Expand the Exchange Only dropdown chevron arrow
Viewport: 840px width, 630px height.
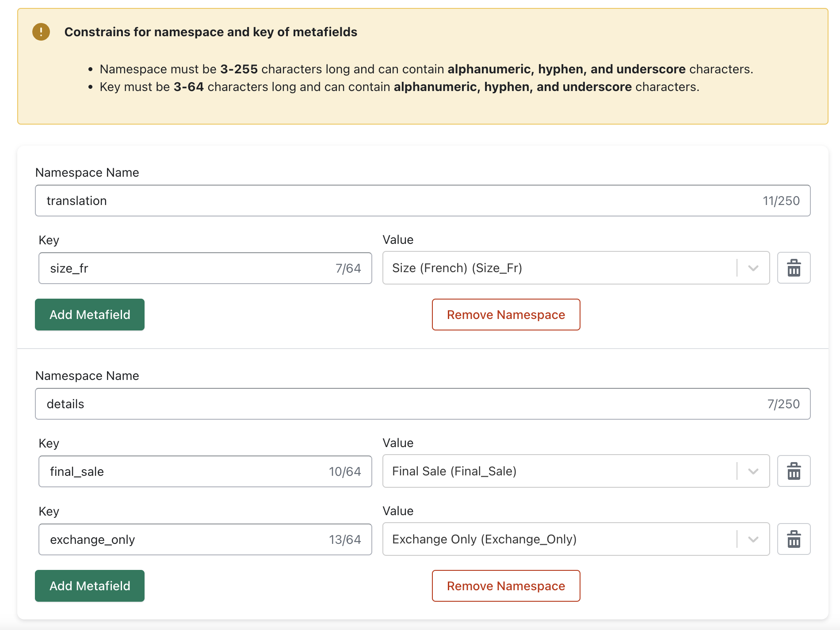(x=753, y=539)
